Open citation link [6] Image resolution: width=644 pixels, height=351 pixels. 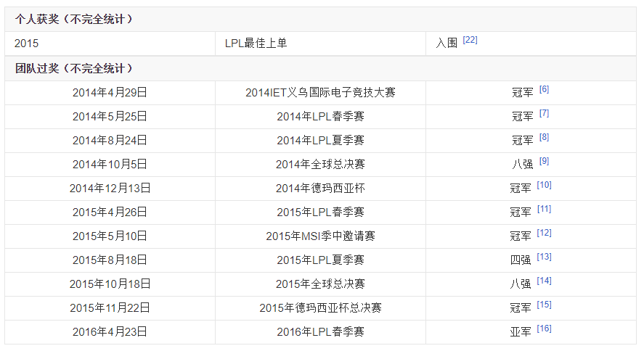[544, 89]
